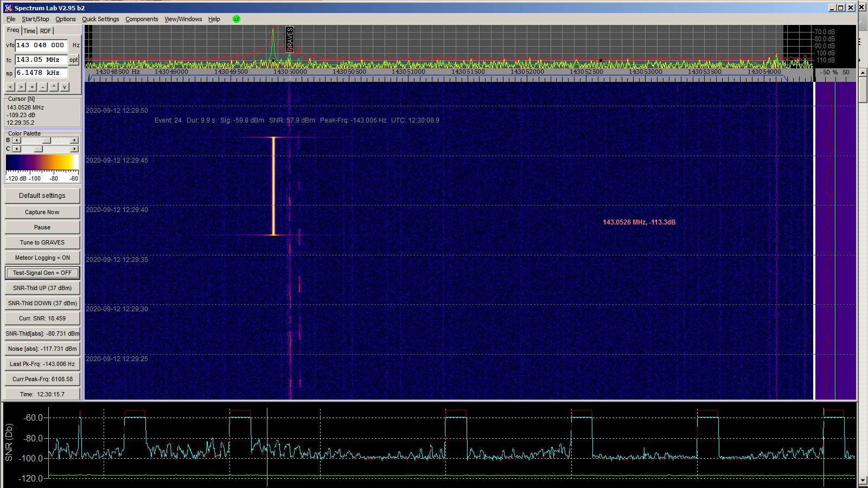Click left arrow of contrast C slider
This screenshot has width=868, height=488.
pyautogui.click(x=16, y=149)
